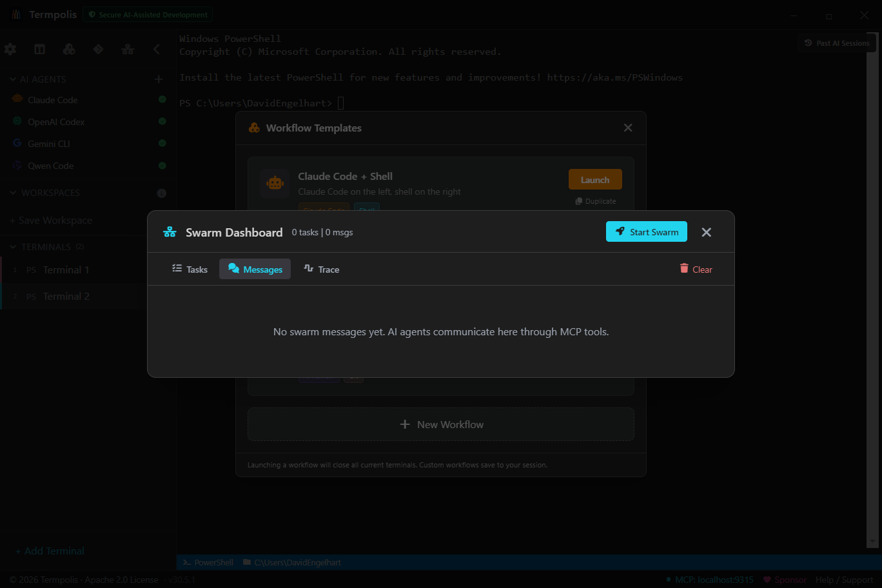Click Gemini CLI green status check

[x=162, y=143]
